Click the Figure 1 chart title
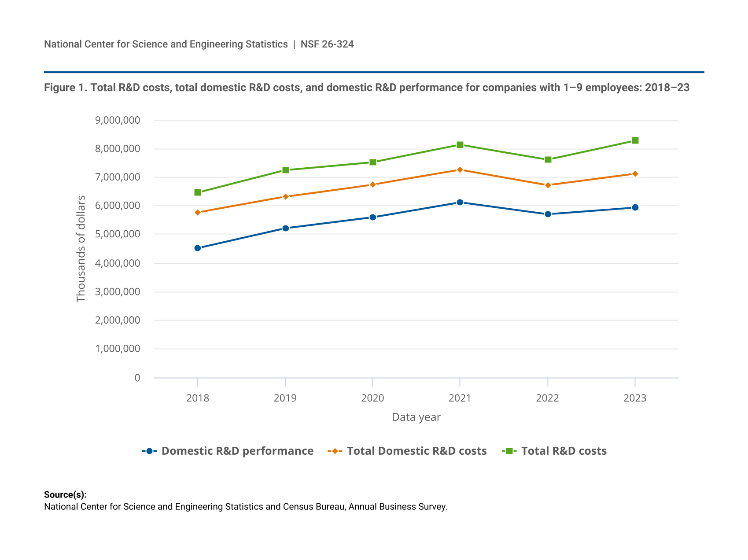The image size is (748, 560). 367,88
